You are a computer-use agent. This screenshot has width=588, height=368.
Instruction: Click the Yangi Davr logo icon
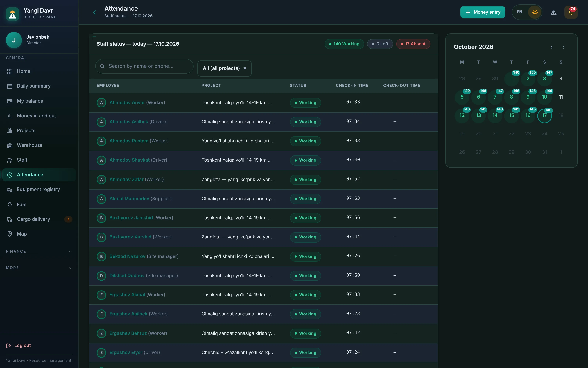[12, 14]
